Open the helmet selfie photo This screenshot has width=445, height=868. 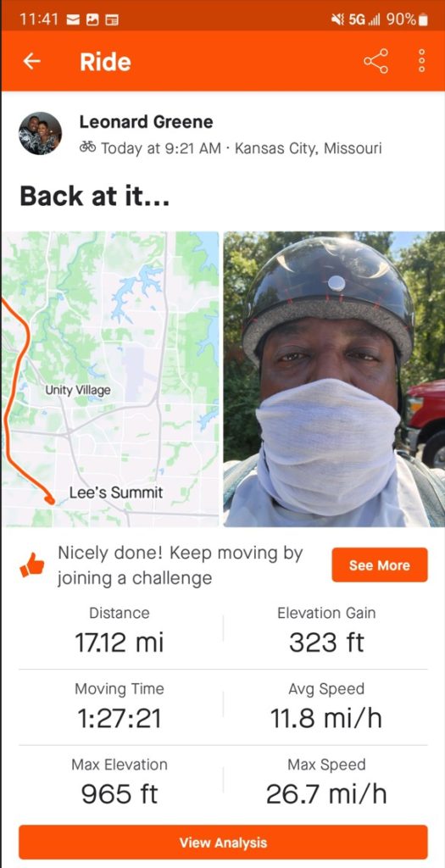point(334,379)
